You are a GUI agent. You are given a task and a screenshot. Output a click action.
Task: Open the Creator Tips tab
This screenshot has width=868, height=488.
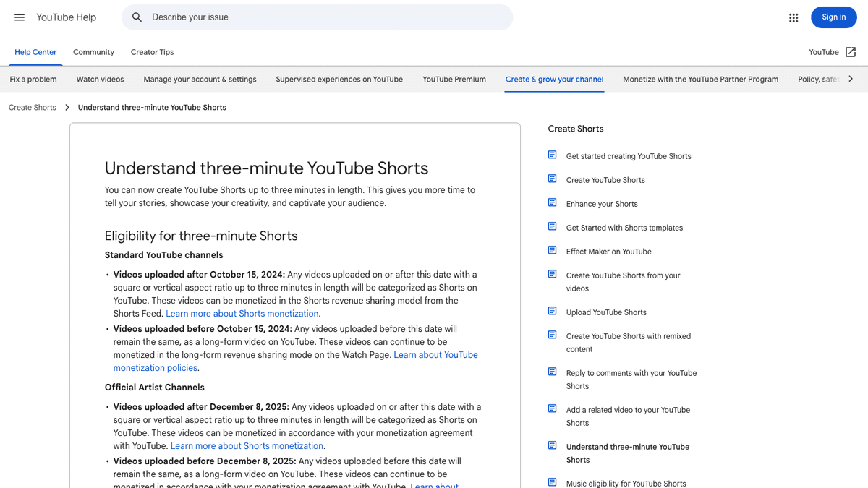(152, 52)
